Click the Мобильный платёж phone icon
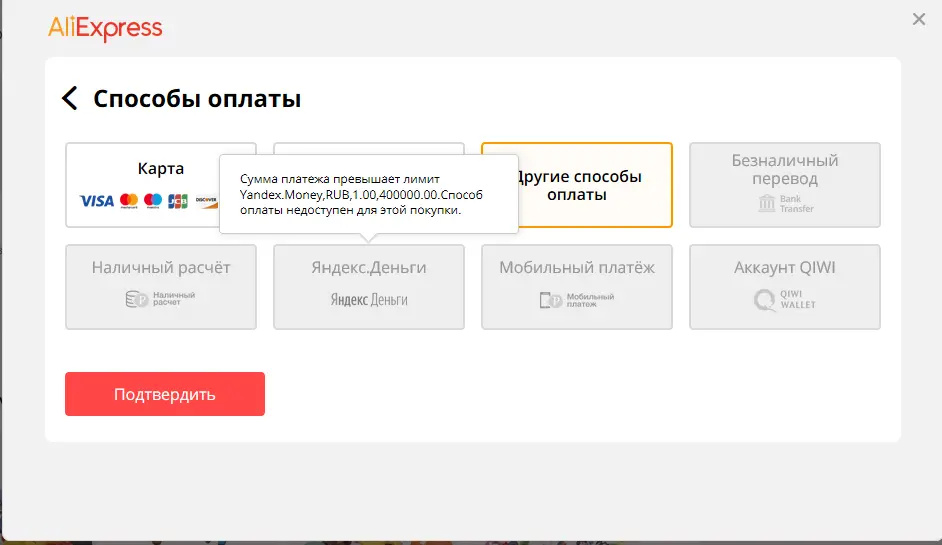 coord(550,299)
